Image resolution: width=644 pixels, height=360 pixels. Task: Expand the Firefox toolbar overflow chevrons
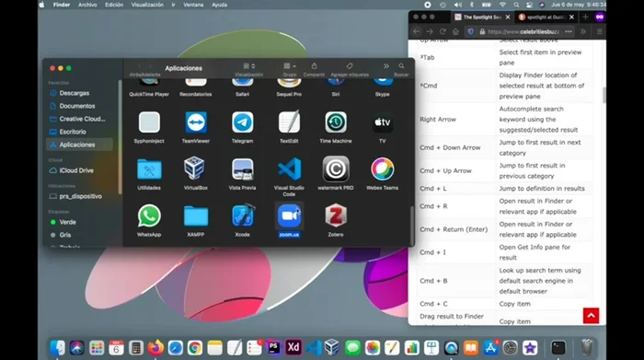click(x=583, y=31)
